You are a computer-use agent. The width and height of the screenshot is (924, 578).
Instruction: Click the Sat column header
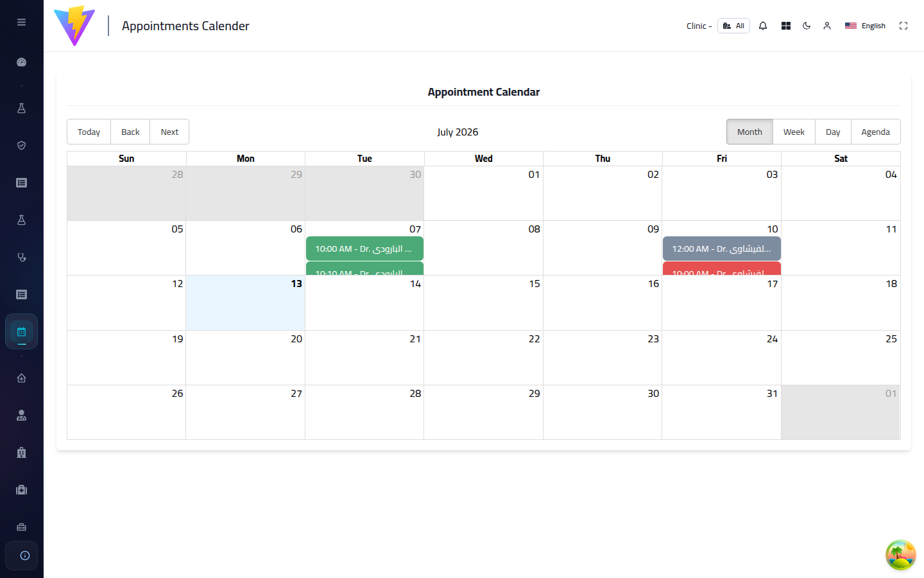[x=841, y=159]
